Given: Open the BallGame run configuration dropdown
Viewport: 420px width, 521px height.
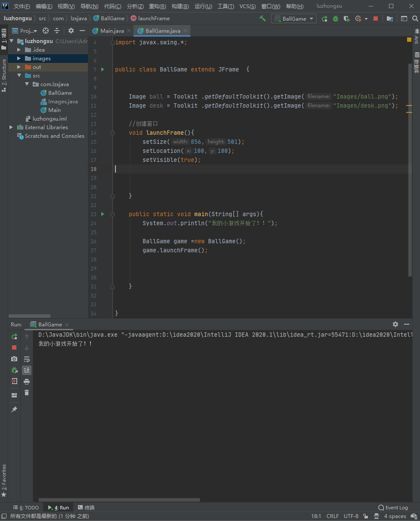Looking at the screenshot, I should tap(294, 19).
